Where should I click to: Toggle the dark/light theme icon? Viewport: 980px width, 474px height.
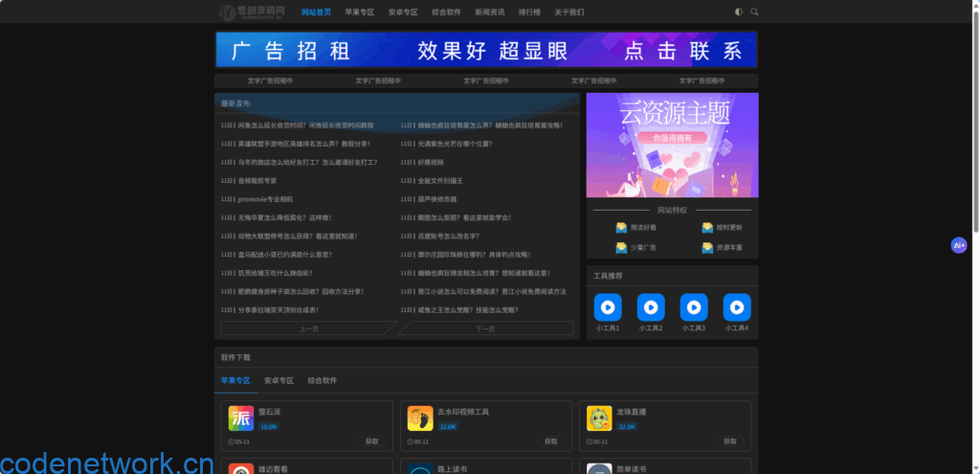[x=739, y=12]
